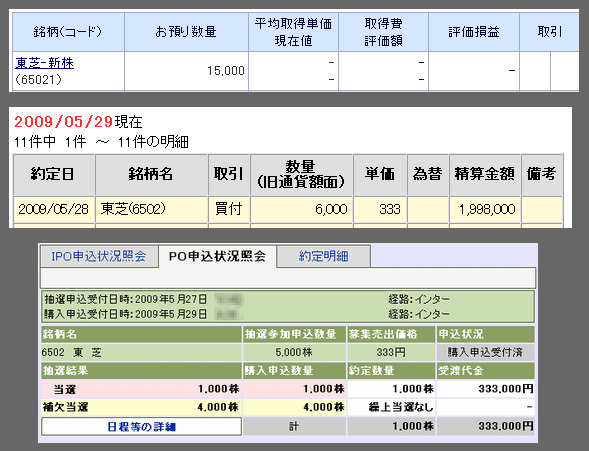
Task: Click the 数量(旧通貨額面) column header
Action: click(301, 175)
